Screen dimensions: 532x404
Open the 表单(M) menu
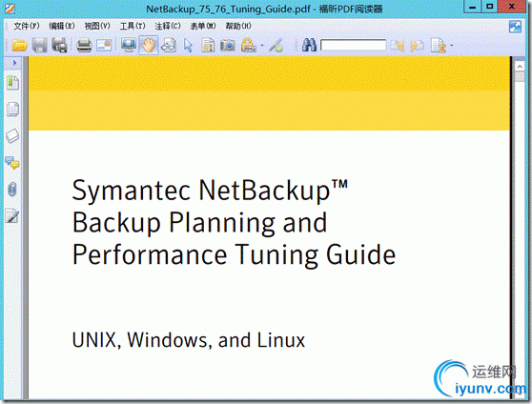tap(203, 26)
